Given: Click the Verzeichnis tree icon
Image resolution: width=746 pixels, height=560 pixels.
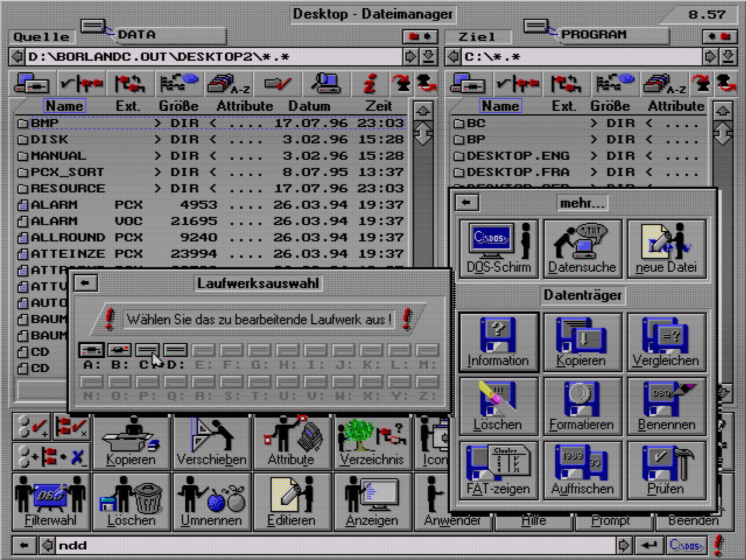Looking at the screenshot, I should tap(372, 442).
